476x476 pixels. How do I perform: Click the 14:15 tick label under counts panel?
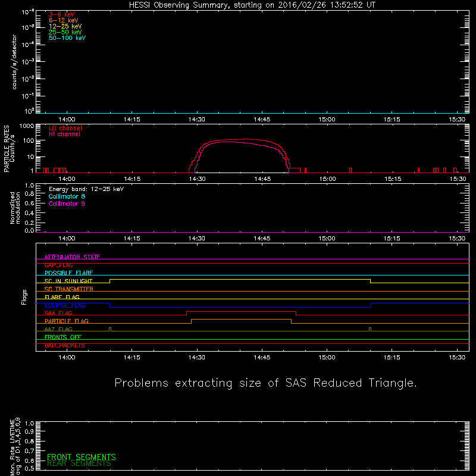point(131,120)
